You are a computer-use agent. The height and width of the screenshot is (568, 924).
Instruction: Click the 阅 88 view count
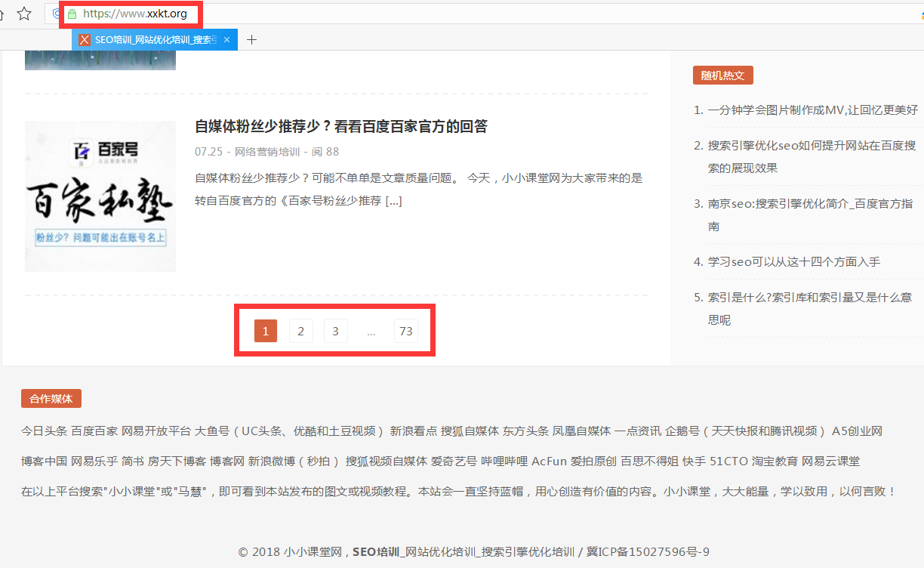(325, 152)
